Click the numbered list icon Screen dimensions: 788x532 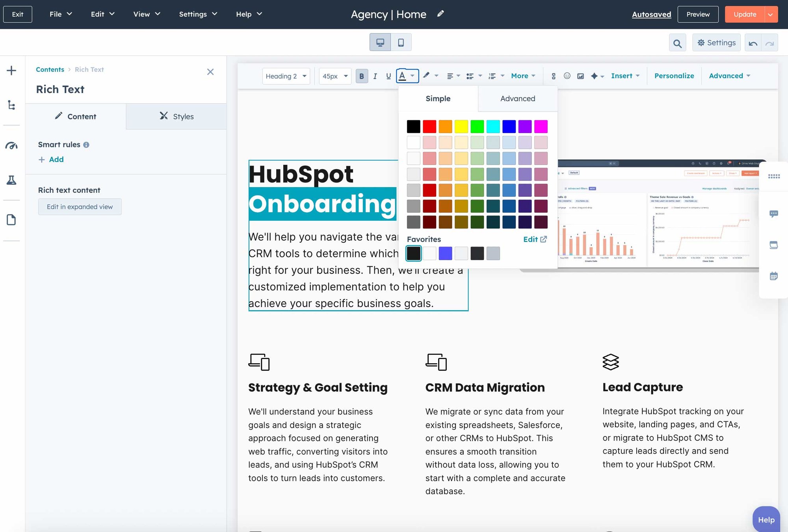click(492, 76)
